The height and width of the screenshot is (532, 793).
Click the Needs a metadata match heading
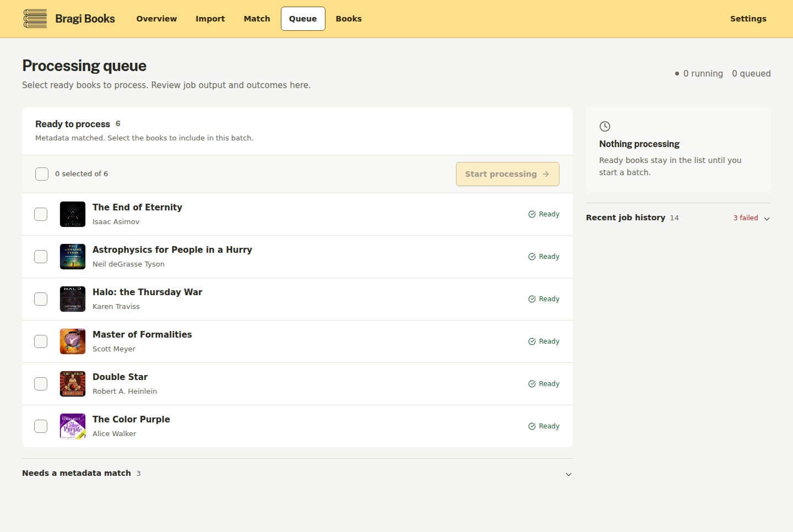77,473
